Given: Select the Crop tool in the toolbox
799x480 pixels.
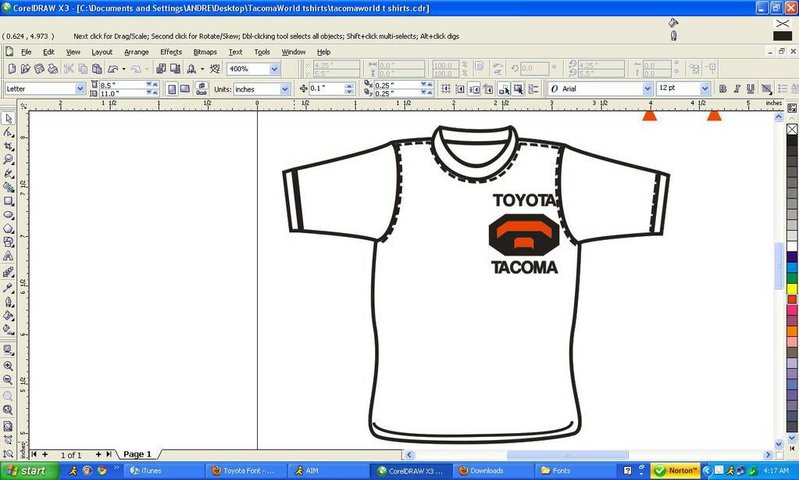Looking at the screenshot, I should pos(8,146).
